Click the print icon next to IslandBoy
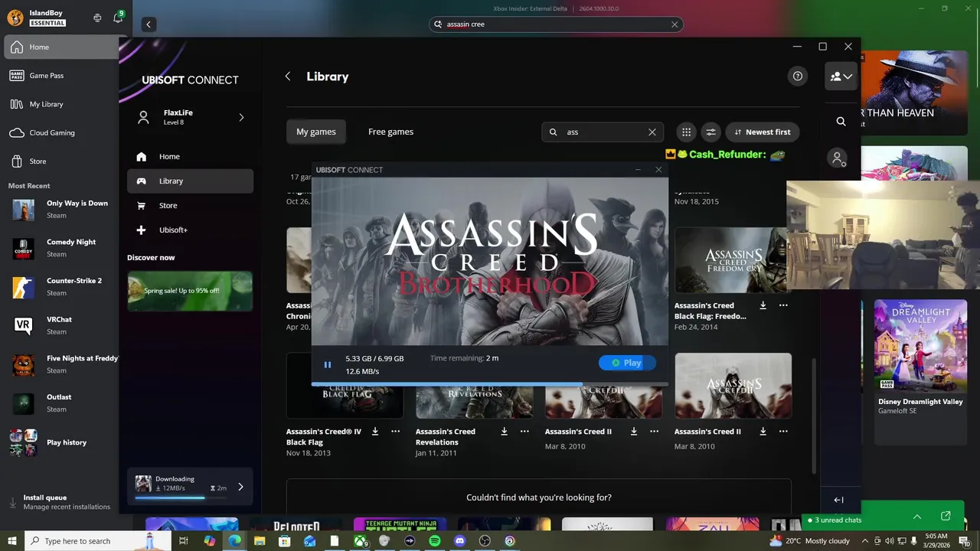Screen dimensions: 980x551 pos(97,18)
